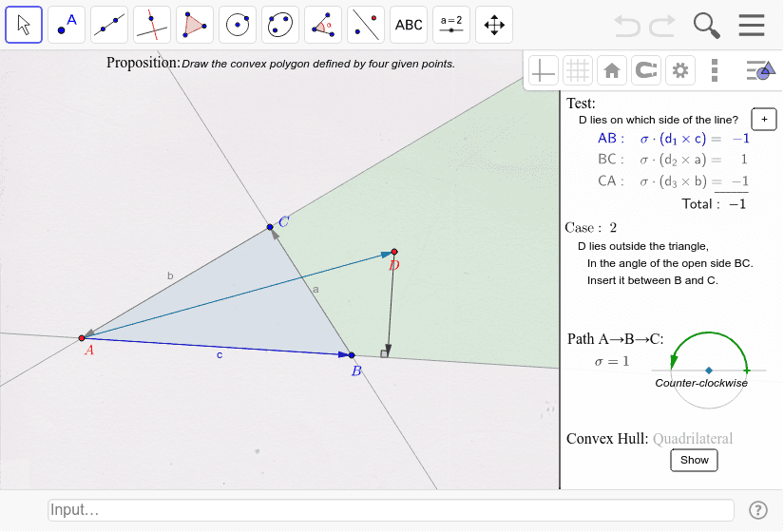
Task: Select blue point C
Action: 270,227
